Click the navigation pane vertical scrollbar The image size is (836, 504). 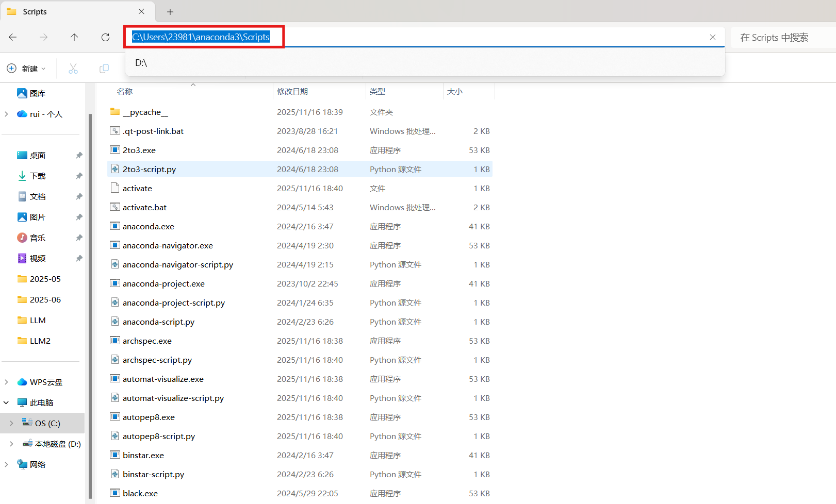pos(90,307)
